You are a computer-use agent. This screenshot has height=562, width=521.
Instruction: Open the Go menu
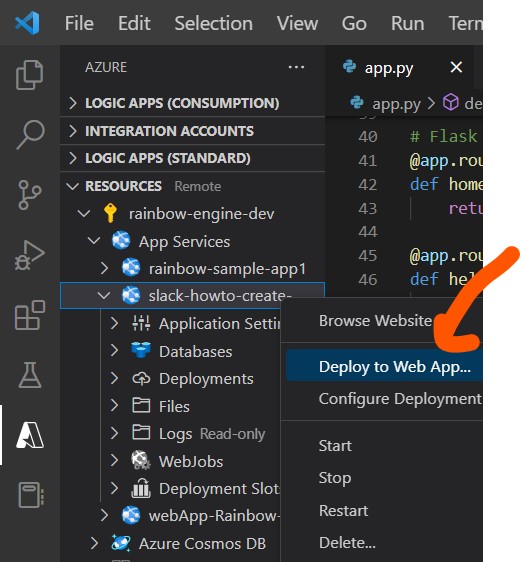click(x=354, y=23)
